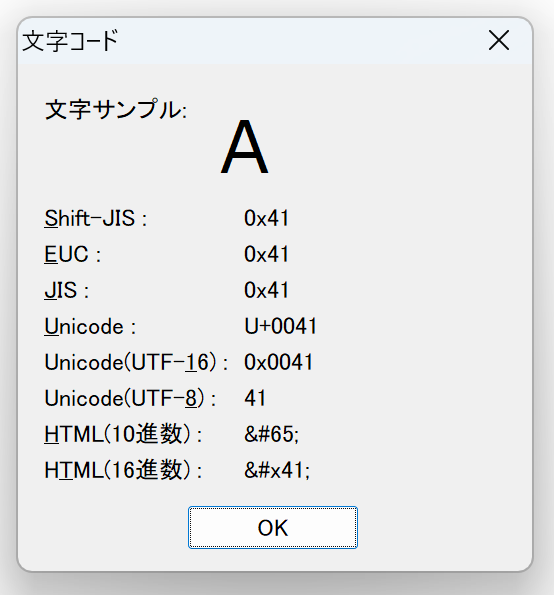554x595 pixels.
Task: Click the Unicode(UTF-16) label
Action: pos(136,362)
